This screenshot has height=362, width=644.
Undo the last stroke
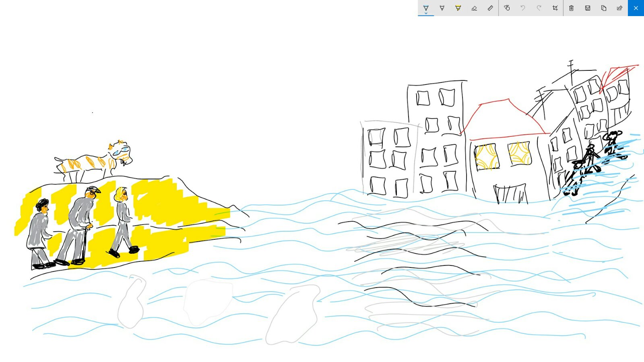(523, 8)
